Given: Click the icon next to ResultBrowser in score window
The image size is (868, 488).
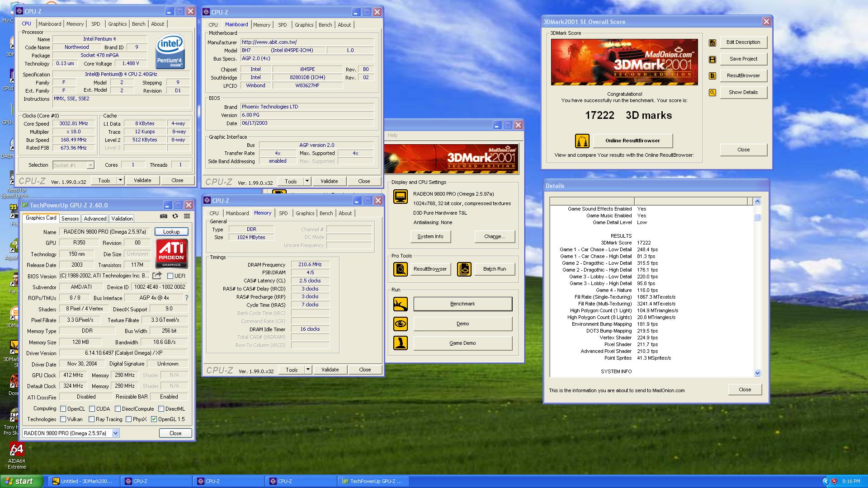Looking at the screenshot, I should tap(712, 76).
